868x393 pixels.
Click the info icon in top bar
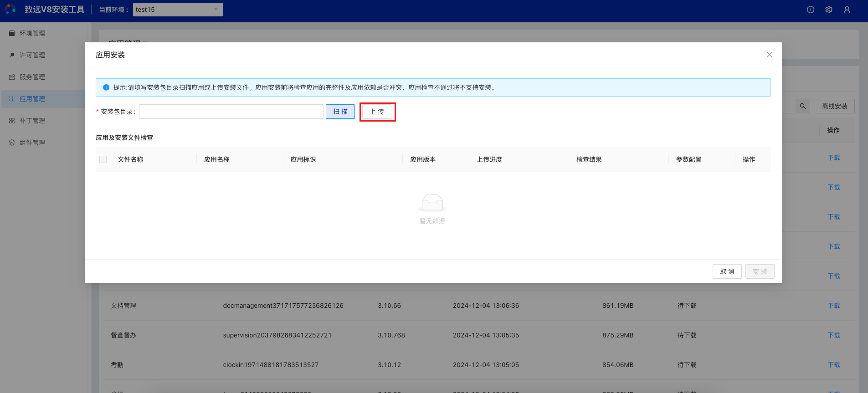point(811,10)
